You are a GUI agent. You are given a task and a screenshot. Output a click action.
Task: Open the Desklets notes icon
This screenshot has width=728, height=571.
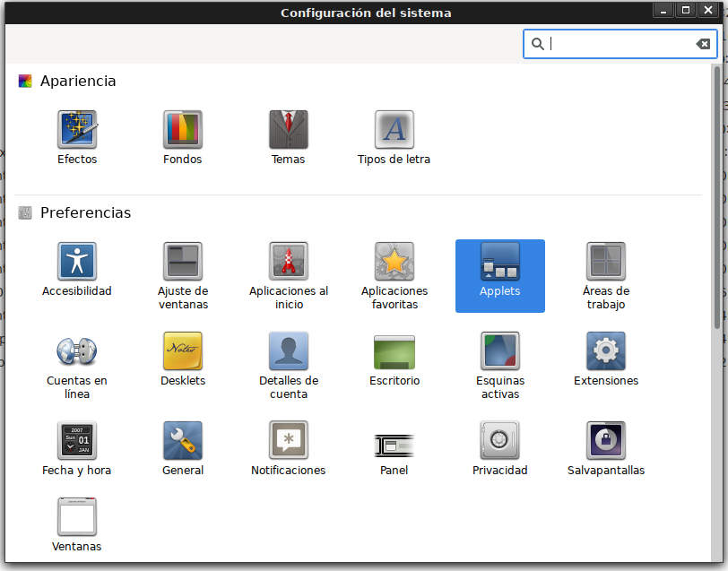(183, 351)
